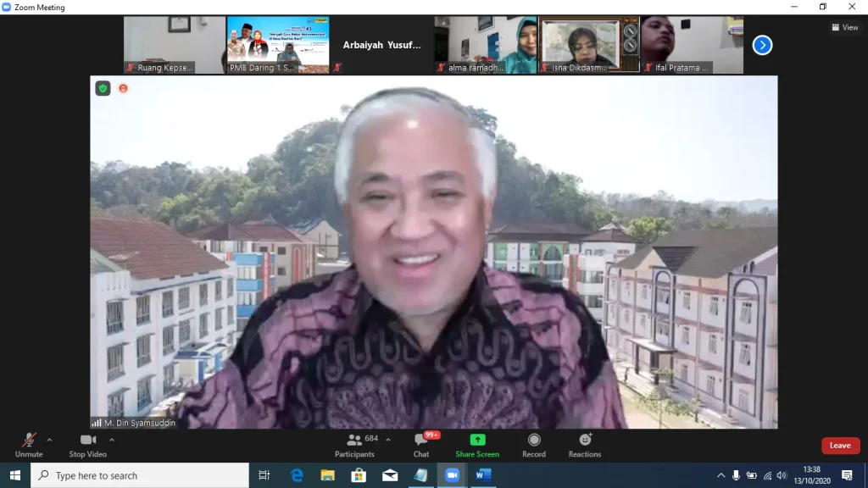
Task: Select the alma ramadh participant thumbnail
Action: (486, 45)
